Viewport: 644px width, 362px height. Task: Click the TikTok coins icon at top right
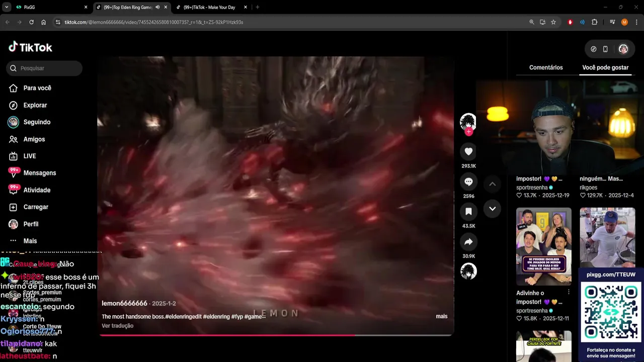tap(594, 49)
